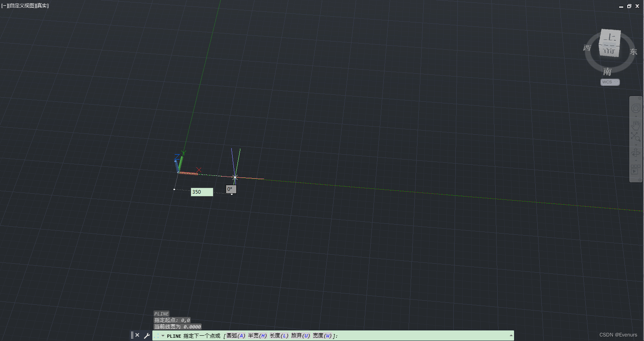
Task: Grab the command line drag handle
Action: tap(132, 335)
